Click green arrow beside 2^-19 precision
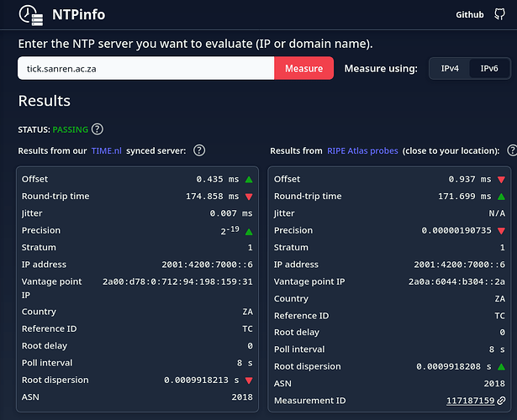Image resolution: width=517 pixels, height=420 pixels. 249,232
